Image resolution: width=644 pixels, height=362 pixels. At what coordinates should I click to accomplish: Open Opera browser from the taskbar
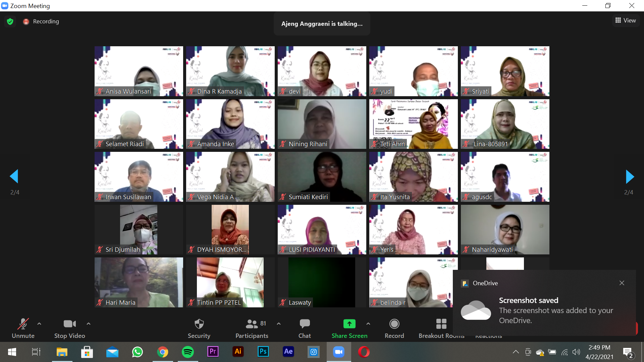pos(364,352)
